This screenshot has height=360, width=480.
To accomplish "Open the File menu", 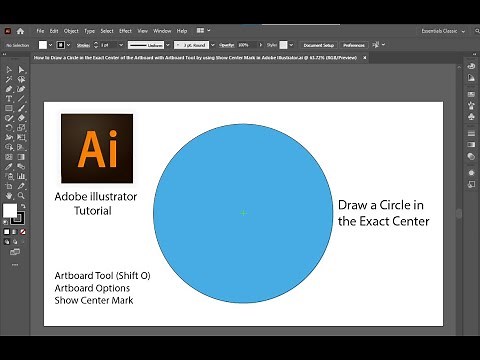I will click(x=40, y=31).
